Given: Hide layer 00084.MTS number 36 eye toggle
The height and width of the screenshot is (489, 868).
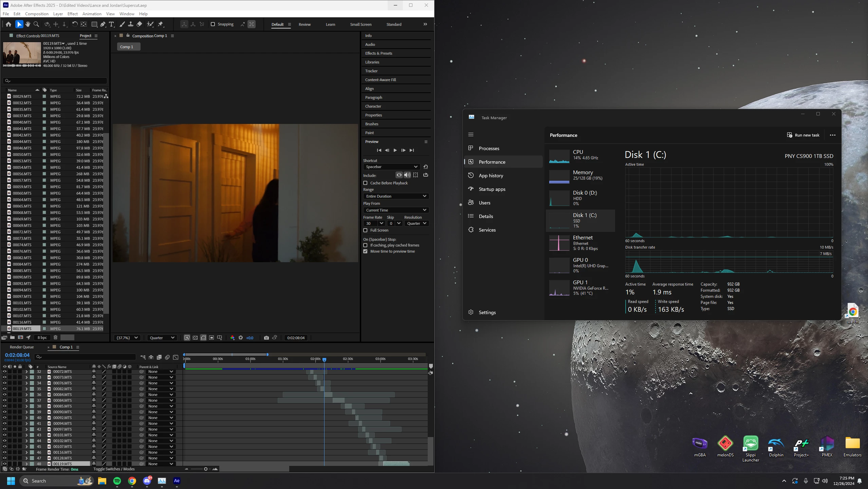Looking at the screenshot, I should tap(5, 395).
